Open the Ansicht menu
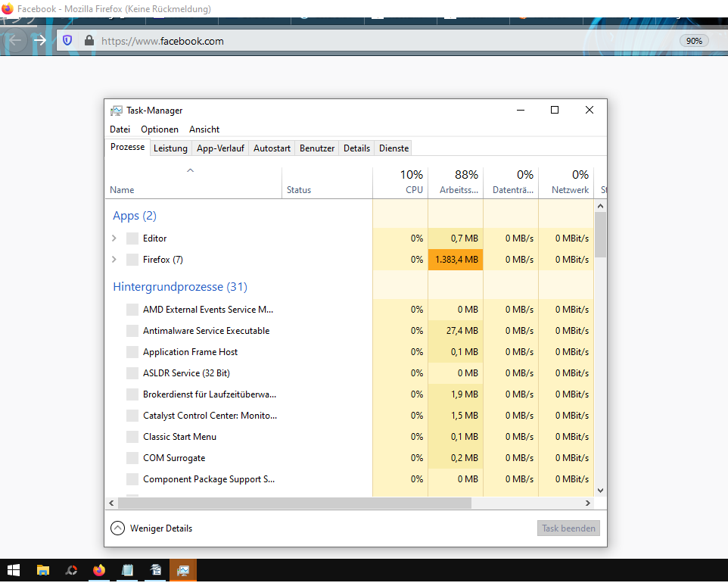The width and height of the screenshot is (728, 586). tap(204, 129)
